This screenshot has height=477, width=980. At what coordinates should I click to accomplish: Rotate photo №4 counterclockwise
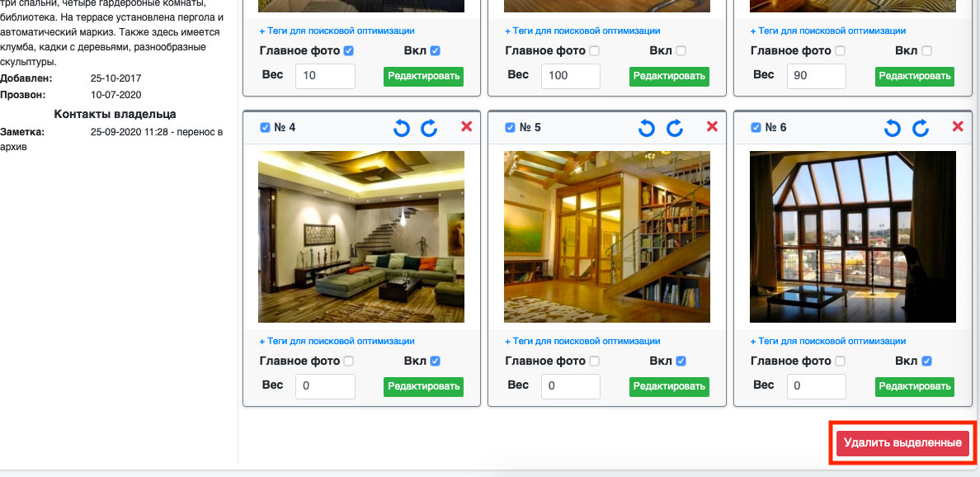tap(402, 128)
